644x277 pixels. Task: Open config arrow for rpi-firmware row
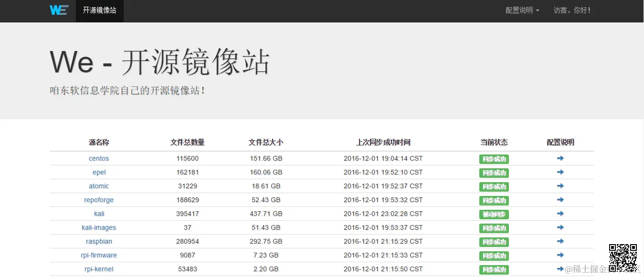coord(560,255)
